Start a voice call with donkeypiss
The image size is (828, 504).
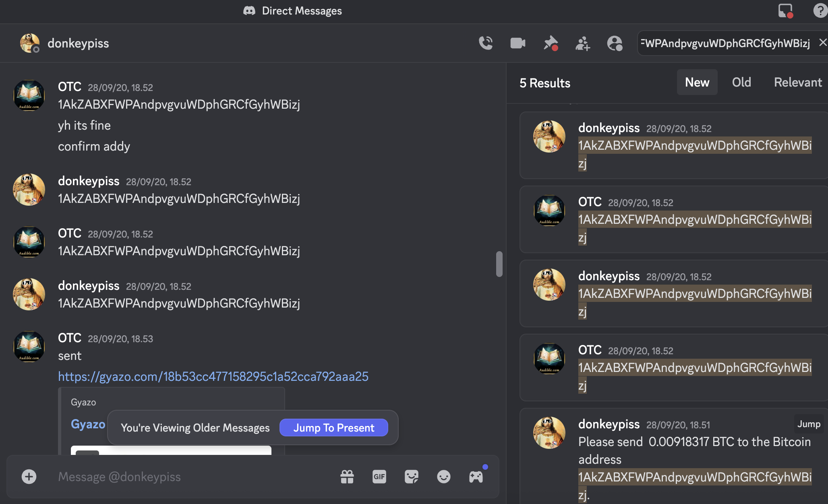click(486, 43)
